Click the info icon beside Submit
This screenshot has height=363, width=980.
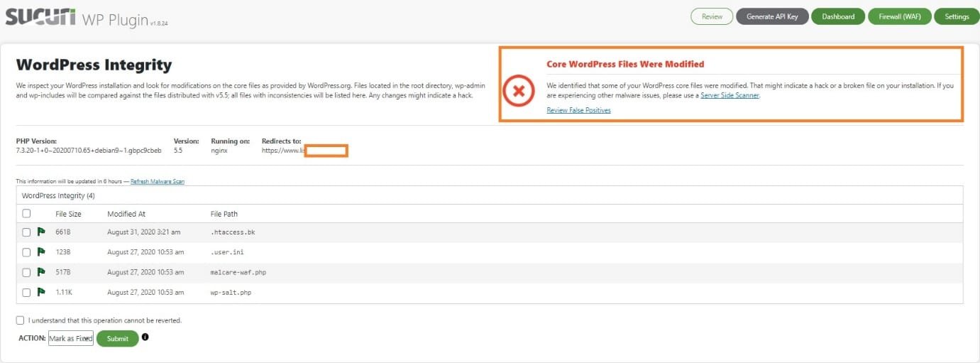[x=145, y=337]
